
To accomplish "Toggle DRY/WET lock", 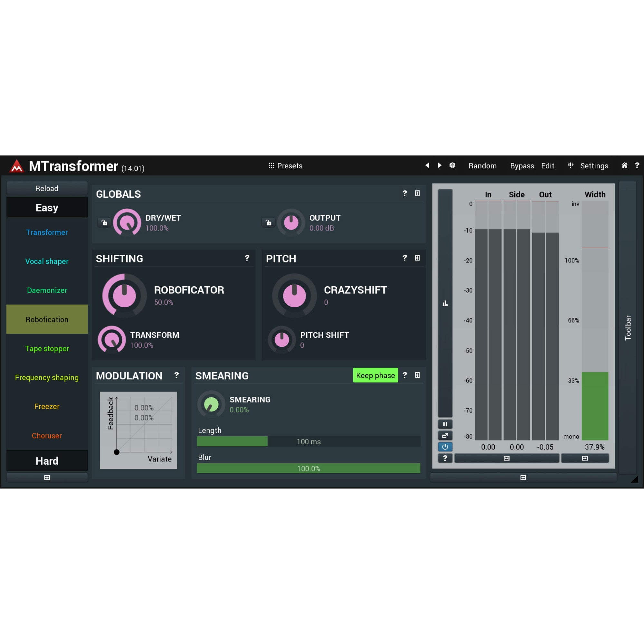I will click(x=104, y=222).
